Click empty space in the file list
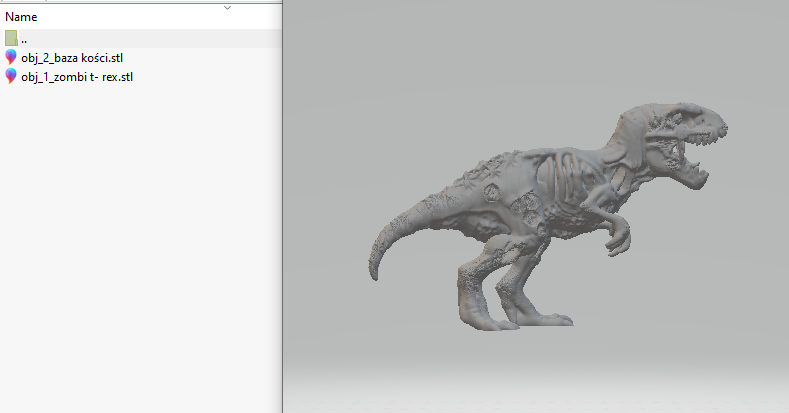Screen dimensions: 789x413 [x=140, y=250]
